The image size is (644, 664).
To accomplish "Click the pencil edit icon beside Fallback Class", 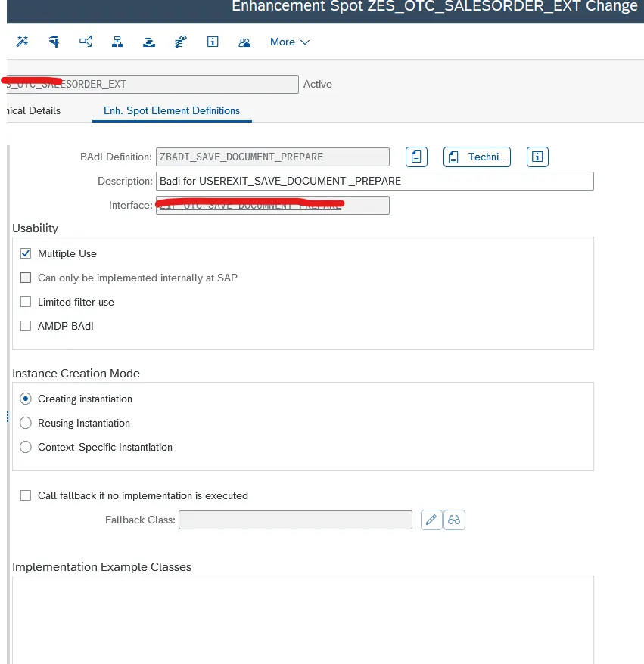I will click(431, 520).
